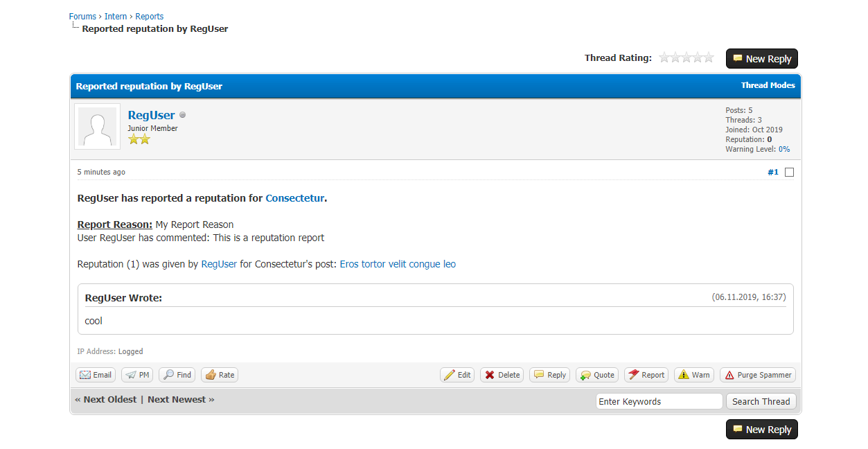Quote this post
868x449 pixels.
pyautogui.click(x=596, y=375)
